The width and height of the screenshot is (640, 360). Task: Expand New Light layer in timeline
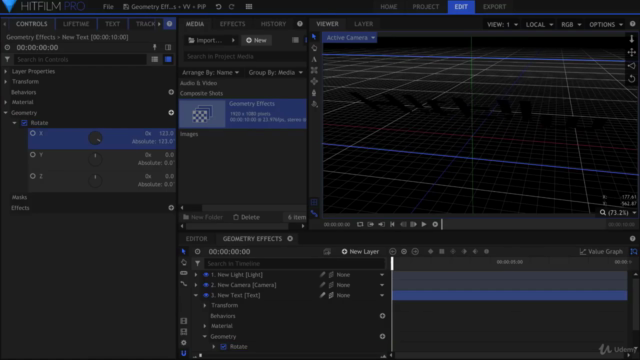(x=196, y=275)
